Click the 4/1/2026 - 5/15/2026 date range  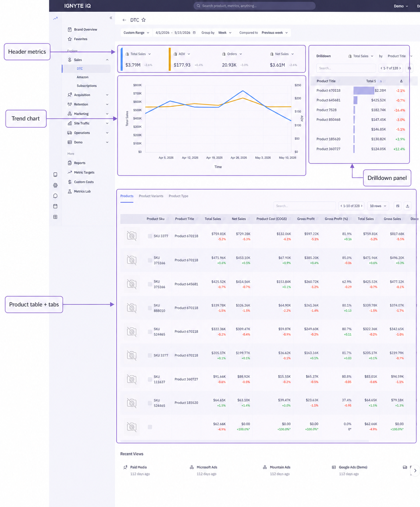tap(173, 33)
